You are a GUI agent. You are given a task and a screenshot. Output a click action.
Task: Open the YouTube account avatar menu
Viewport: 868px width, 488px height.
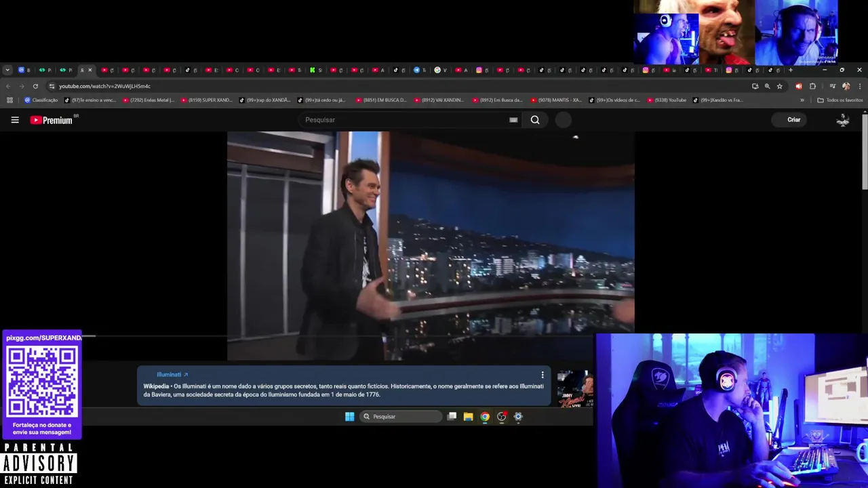tap(843, 120)
